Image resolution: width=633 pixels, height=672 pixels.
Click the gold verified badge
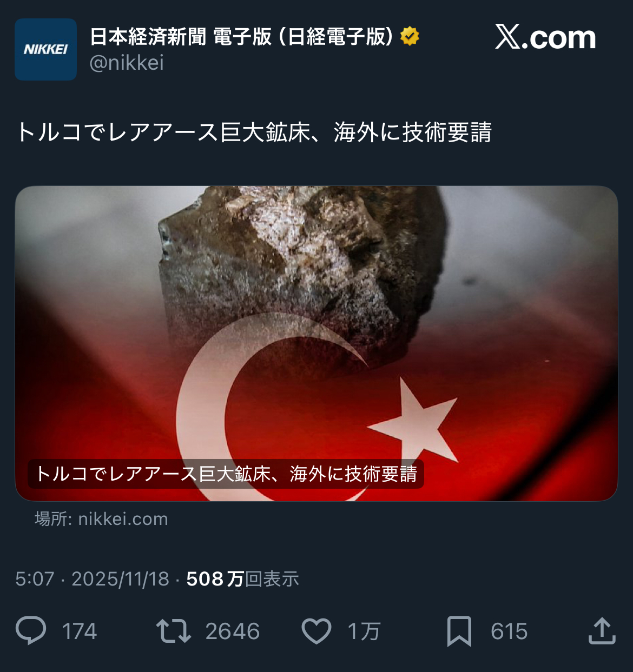[x=410, y=36]
